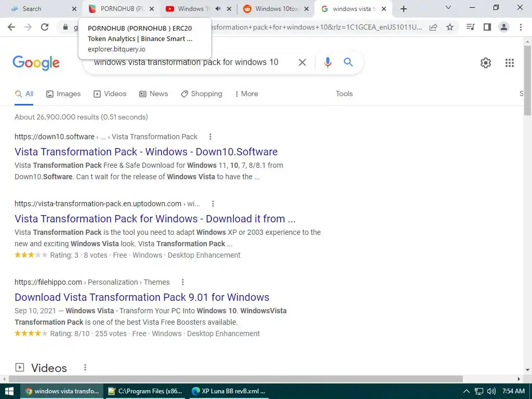Go back with the browser back arrow
532x399 pixels.
(11, 27)
